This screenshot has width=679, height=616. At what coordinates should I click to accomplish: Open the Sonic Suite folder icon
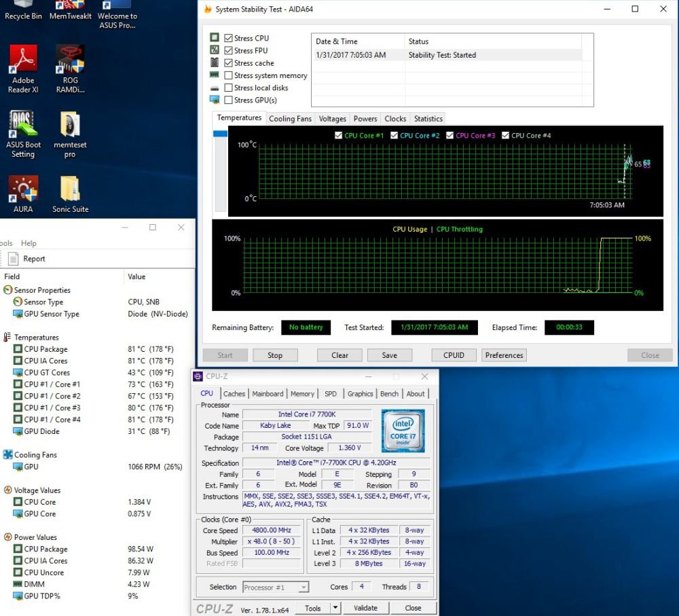70,194
